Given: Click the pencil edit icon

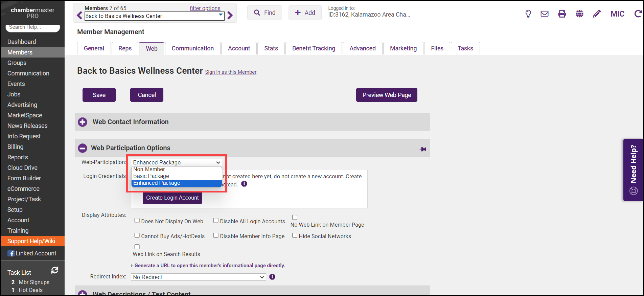Looking at the screenshot, I should coord(597,14).
